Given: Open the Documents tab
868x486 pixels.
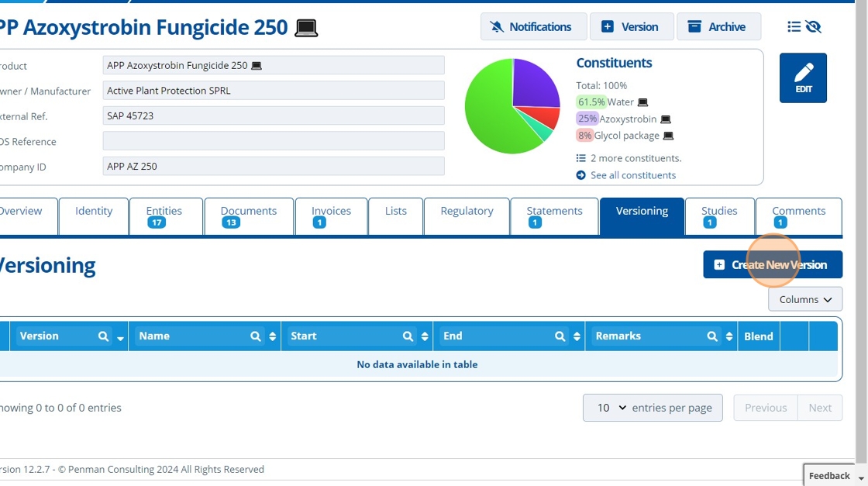Looking at the screenshot, I should pos(249,216).
